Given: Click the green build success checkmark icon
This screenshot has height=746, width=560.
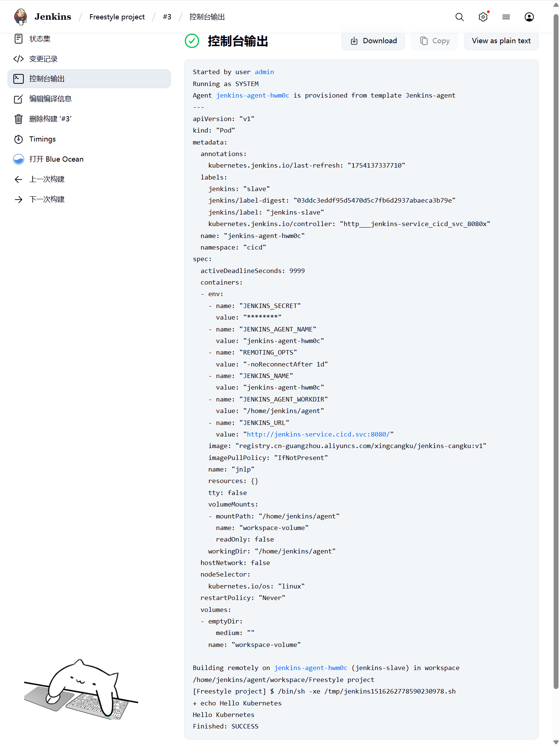Looking at the screenshot, I should tap(192, 41).
